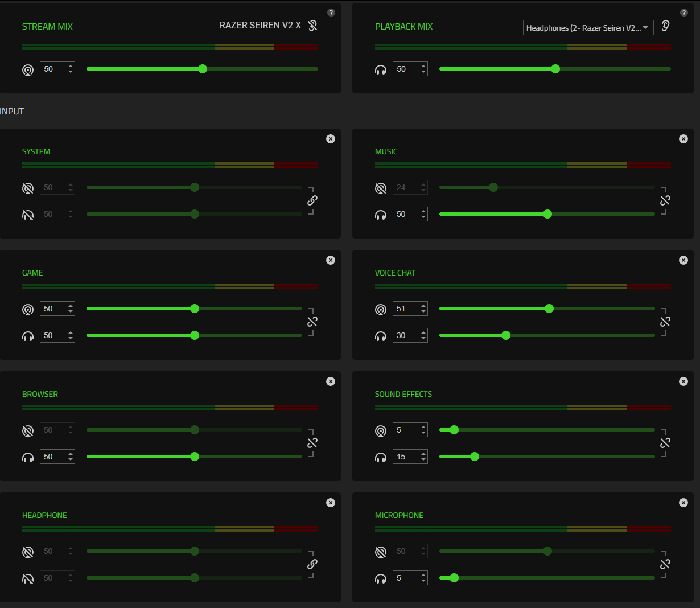Remove the System channel
Image resolution: width=700 pixels, height=608 pixels.
click(331, 139)
